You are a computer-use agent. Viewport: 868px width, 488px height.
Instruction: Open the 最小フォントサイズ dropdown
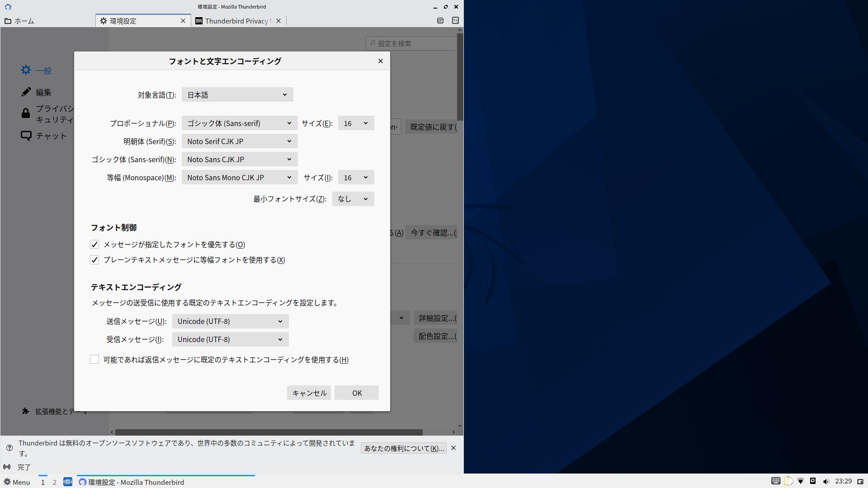[x=353, y=199]
